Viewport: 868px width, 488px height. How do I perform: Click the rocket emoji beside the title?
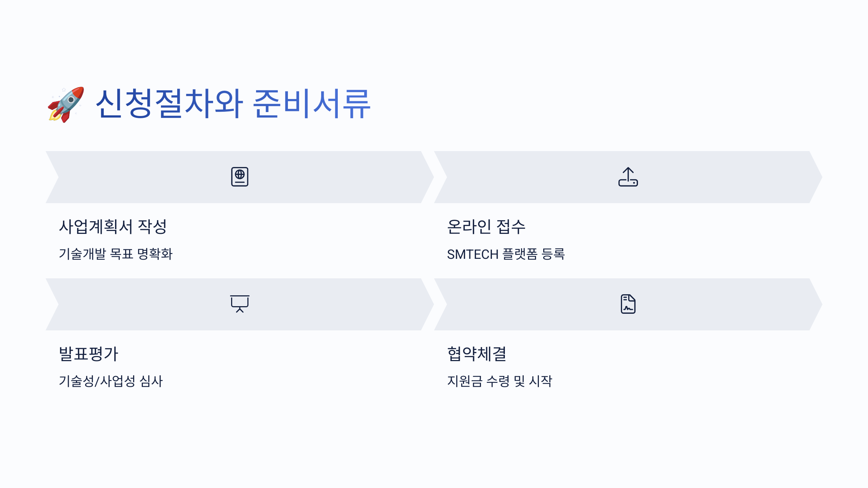click(66, 104)
